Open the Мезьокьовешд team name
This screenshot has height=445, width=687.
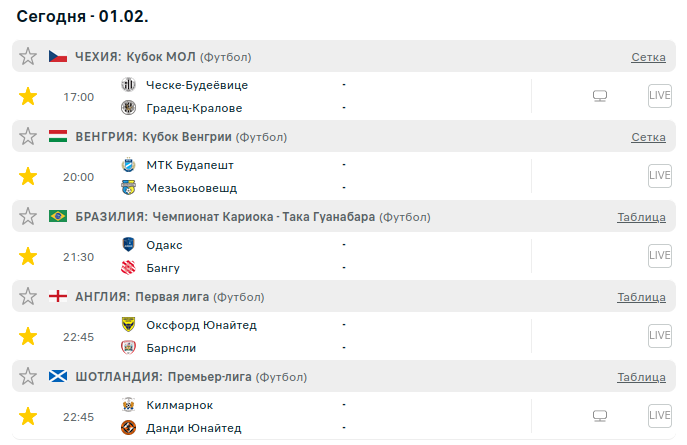[192, 188]
